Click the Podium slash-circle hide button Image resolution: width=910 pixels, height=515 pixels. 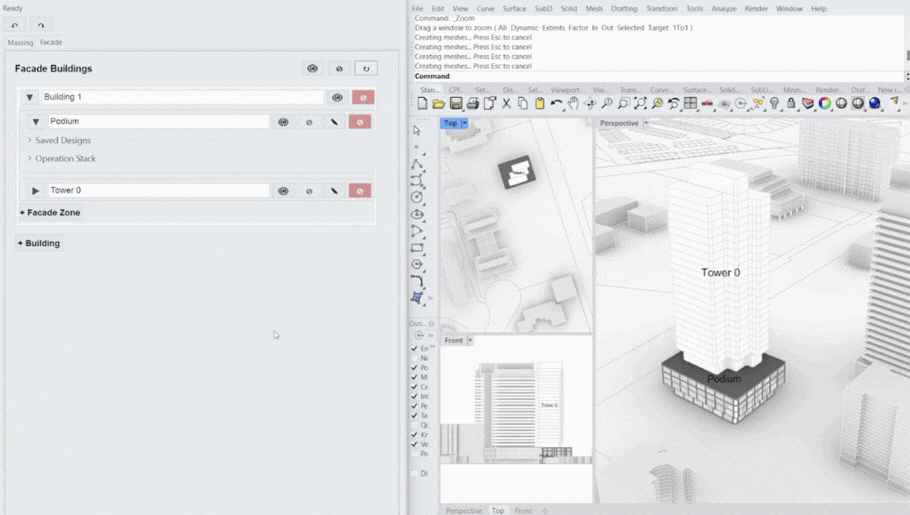click(309, 122)
